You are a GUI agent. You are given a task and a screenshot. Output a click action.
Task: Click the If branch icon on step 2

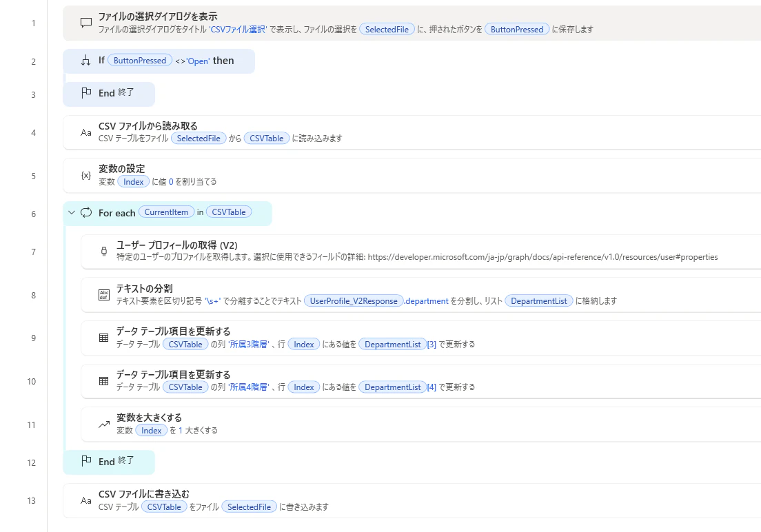86,61
